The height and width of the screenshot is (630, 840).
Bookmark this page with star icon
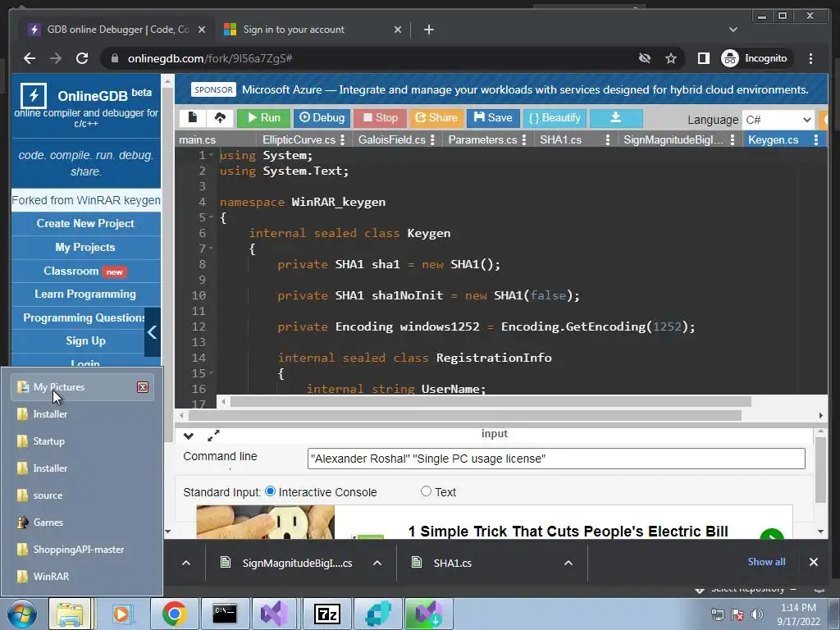pos(671,58)
